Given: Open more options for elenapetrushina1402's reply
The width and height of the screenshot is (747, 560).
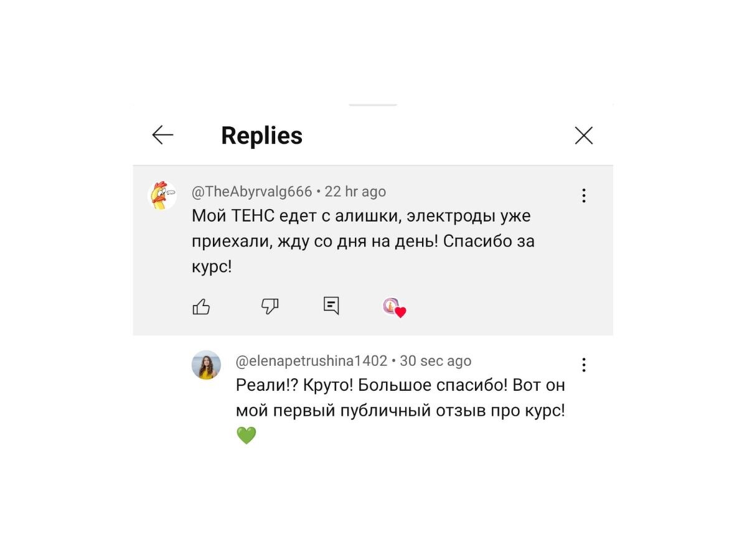Looking at the screenshot, I should coord(583,365).
